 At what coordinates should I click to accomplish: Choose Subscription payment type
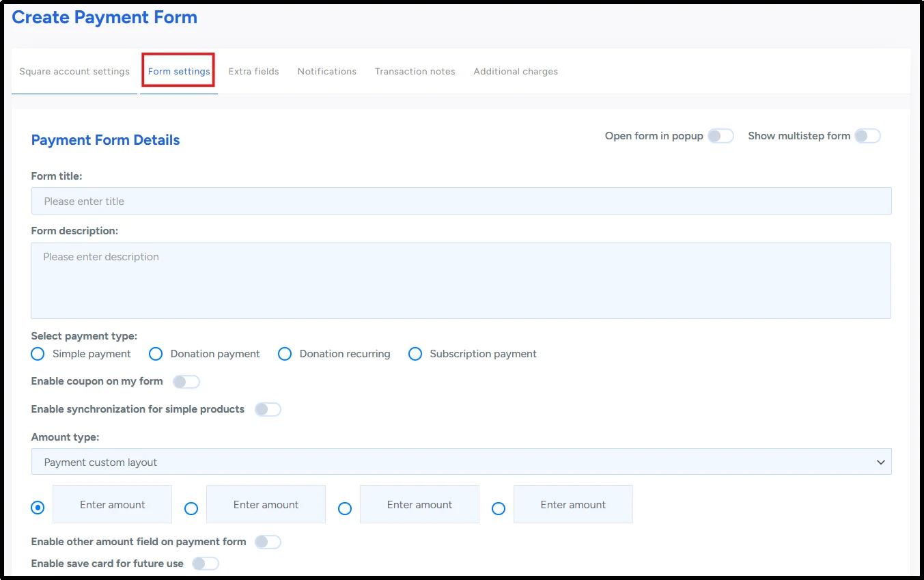click(x=415, y=354)
